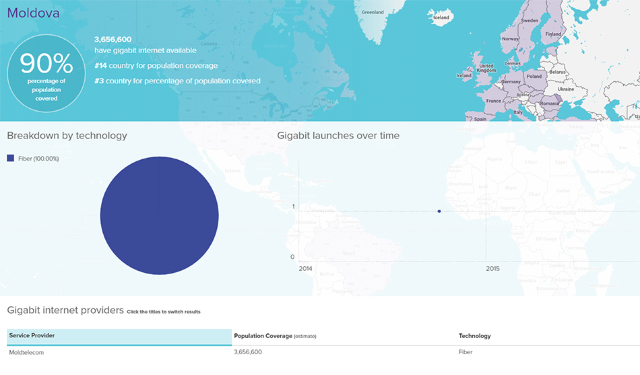
Task: Click the 3,656,600 table coverage cell
Action: [x=248, y=352]
